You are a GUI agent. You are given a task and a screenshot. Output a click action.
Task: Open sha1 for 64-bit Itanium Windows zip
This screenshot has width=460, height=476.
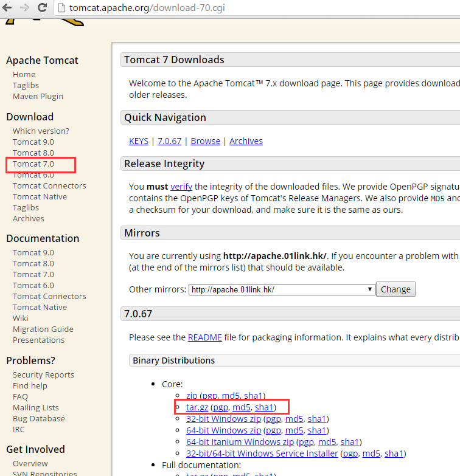coord(350,442)
